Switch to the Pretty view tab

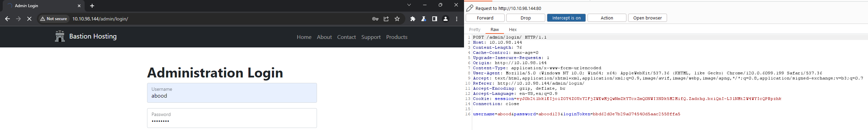tap(475, 30)
